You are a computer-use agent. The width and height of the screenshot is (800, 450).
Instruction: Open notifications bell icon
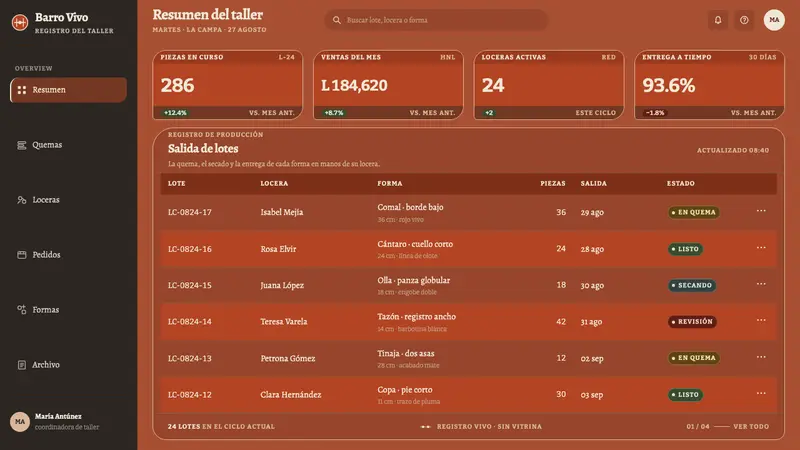click(718, 20)
